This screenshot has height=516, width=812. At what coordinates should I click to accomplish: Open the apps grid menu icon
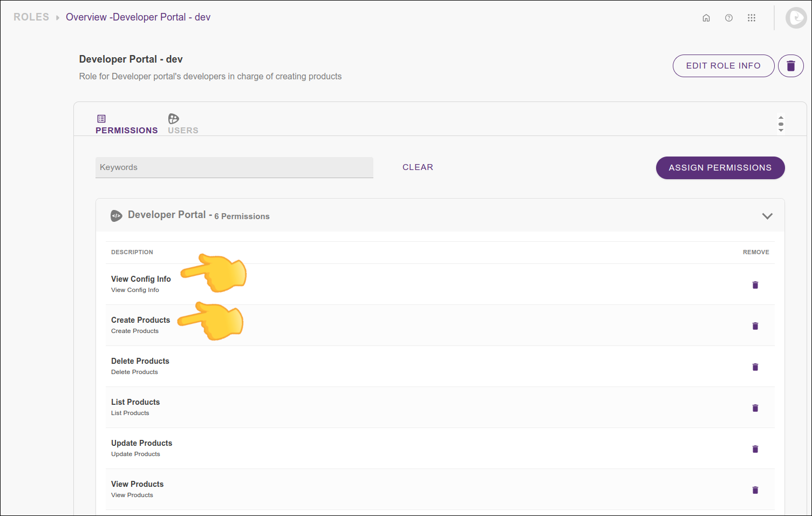pyautogui.click(x=752, y=18)
